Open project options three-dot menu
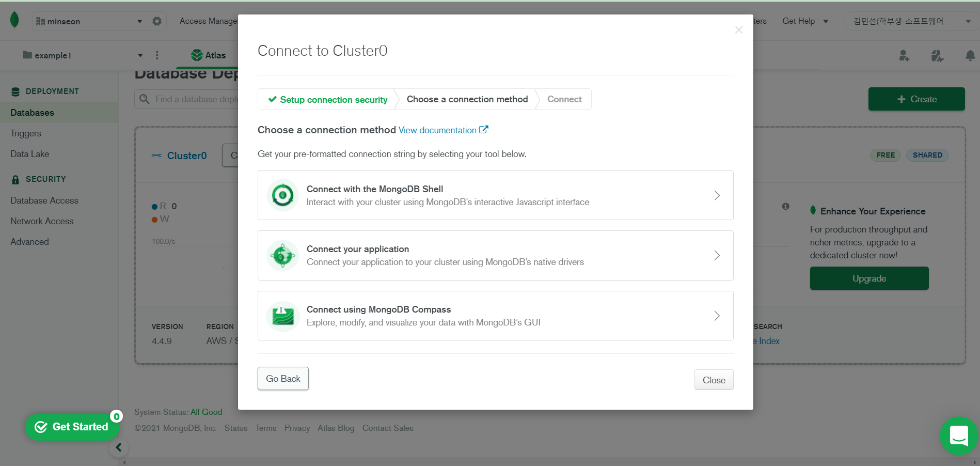 pyautogui.click(x=157, y=55)
